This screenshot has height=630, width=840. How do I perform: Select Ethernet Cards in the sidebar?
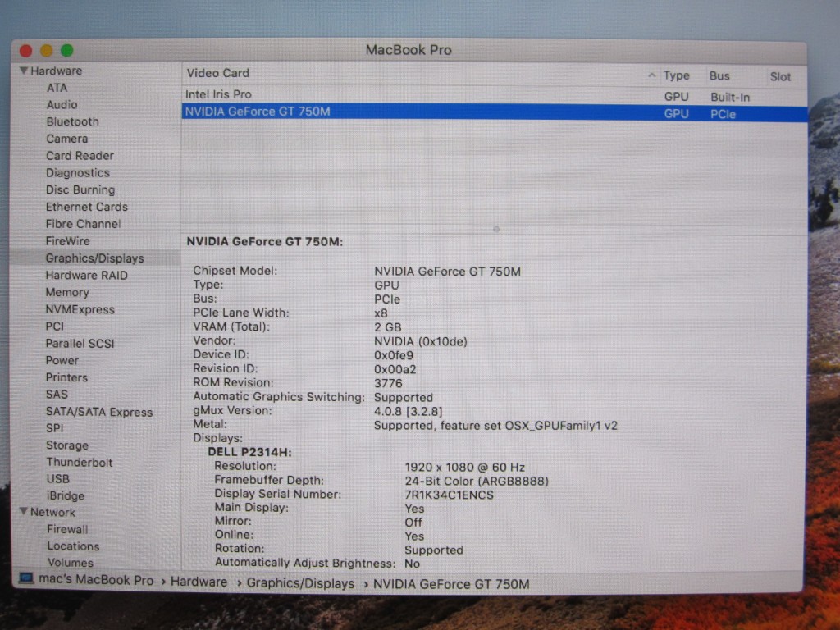87,207
